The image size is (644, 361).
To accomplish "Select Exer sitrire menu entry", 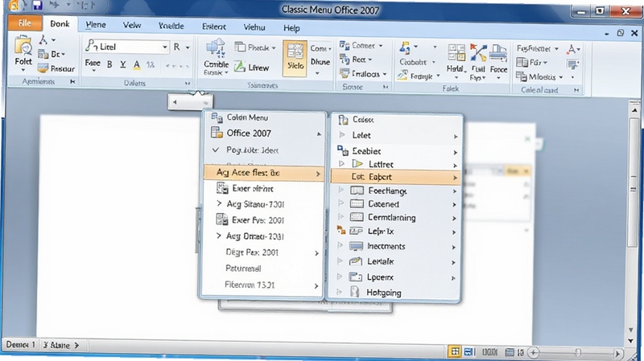I will click(263, 188).
